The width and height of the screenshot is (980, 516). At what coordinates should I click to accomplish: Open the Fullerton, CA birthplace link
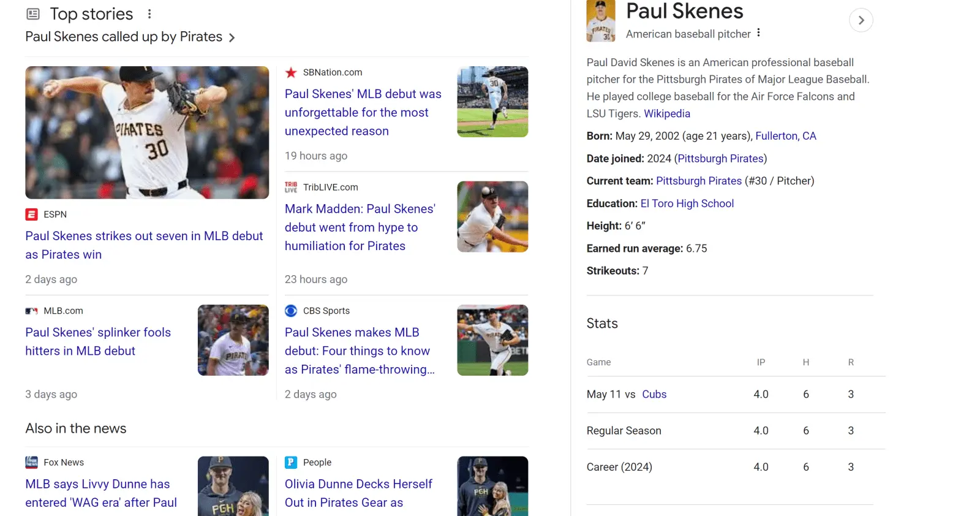(x=785, y=136)
